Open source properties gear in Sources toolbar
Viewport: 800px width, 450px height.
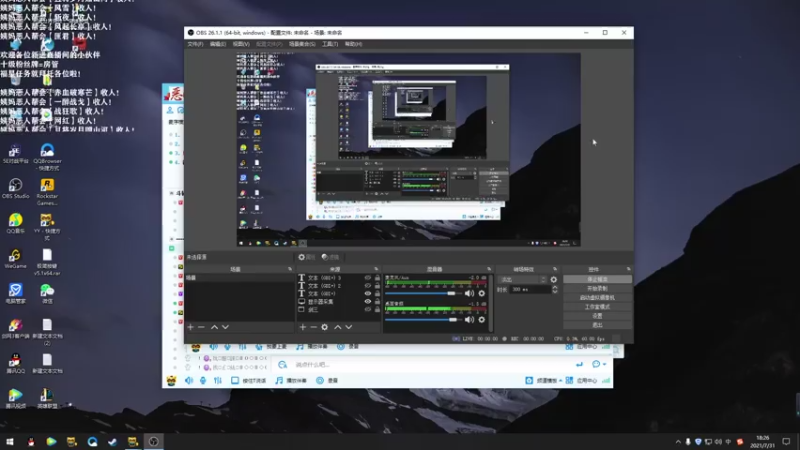tap(324, 327)
